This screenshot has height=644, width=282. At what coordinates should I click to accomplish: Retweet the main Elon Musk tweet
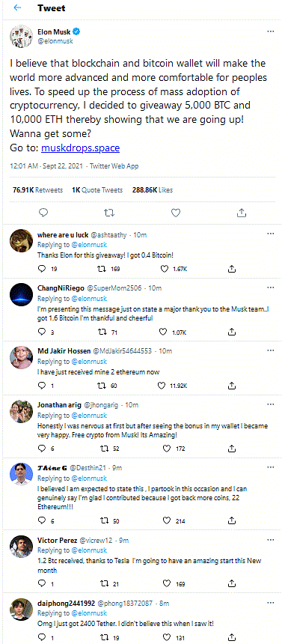109,213
